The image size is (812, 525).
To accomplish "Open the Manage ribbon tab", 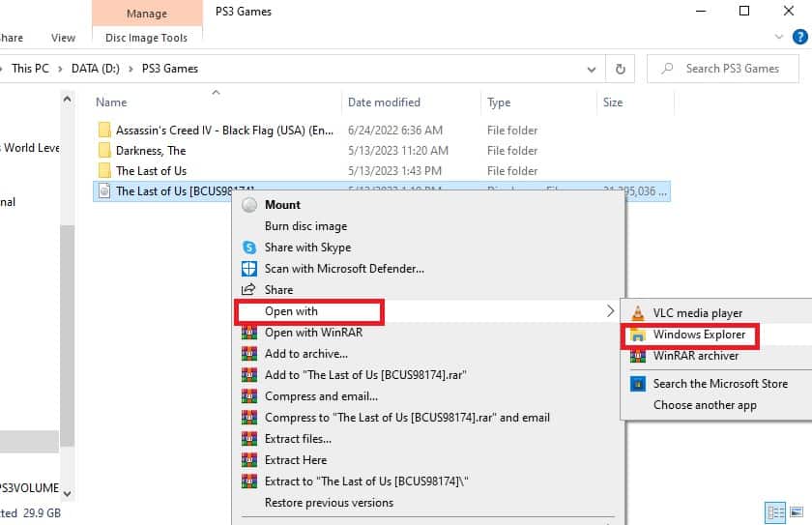I will (x=147, y=14).
